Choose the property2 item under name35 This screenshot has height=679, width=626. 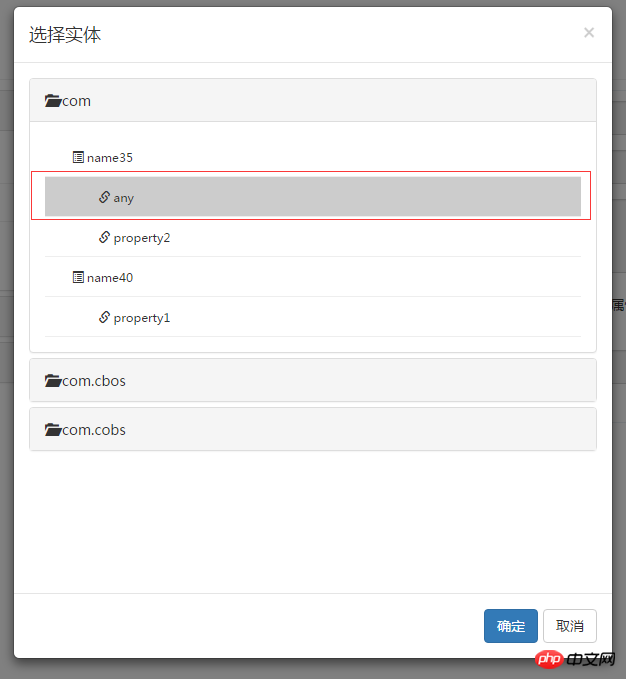[x=142, y=238]
